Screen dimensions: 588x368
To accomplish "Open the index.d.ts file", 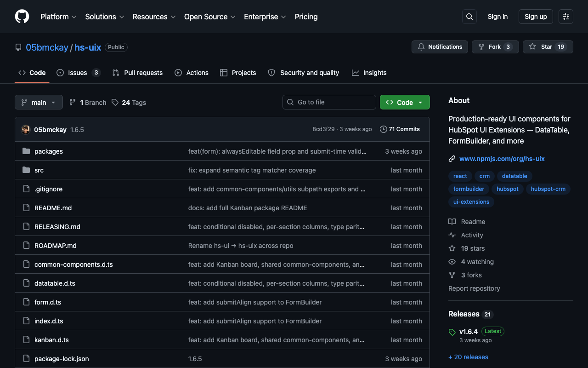I will 49,321.
